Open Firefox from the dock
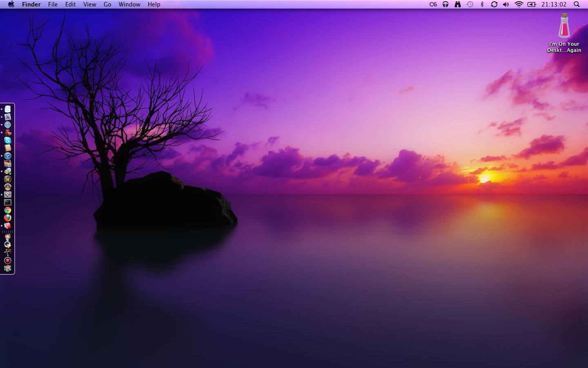This screenshot has width=588, height=368. (8, 218)
